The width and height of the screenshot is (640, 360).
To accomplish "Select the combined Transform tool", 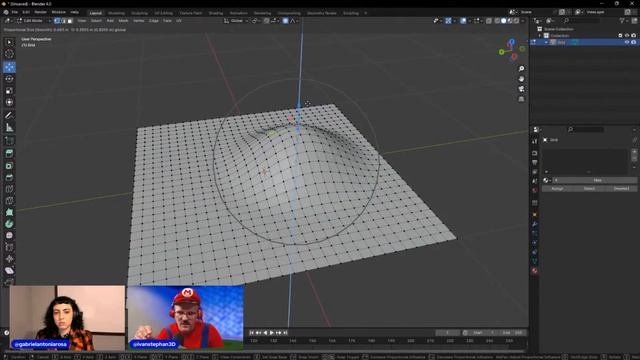I will click(9, 102).
